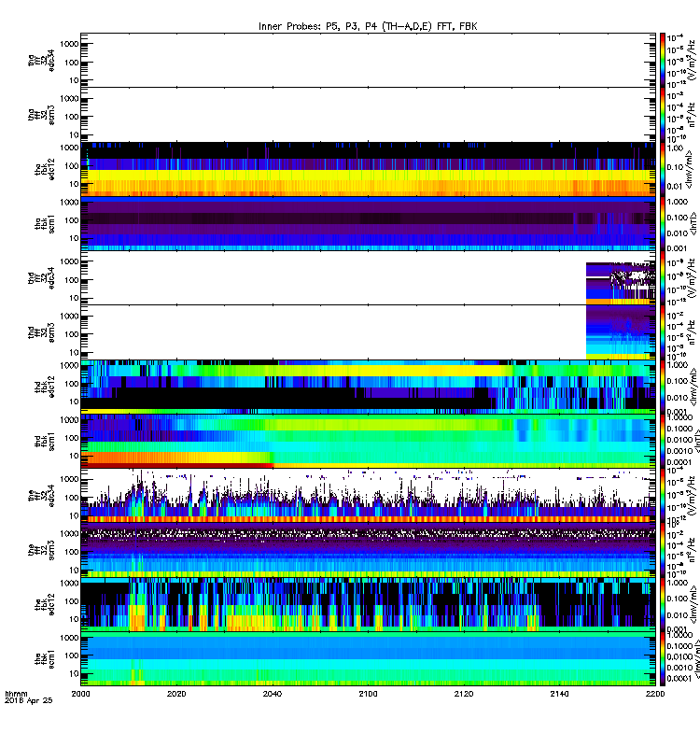
Task: Click the 2000 time axis label
Action: (x=80, y=694)
